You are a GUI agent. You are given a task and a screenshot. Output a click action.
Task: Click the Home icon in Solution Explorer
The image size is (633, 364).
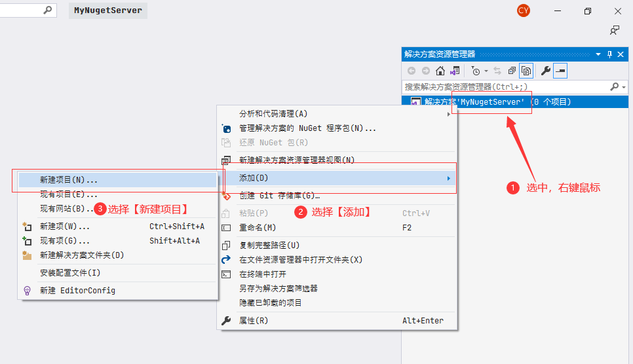coord(440,71)
